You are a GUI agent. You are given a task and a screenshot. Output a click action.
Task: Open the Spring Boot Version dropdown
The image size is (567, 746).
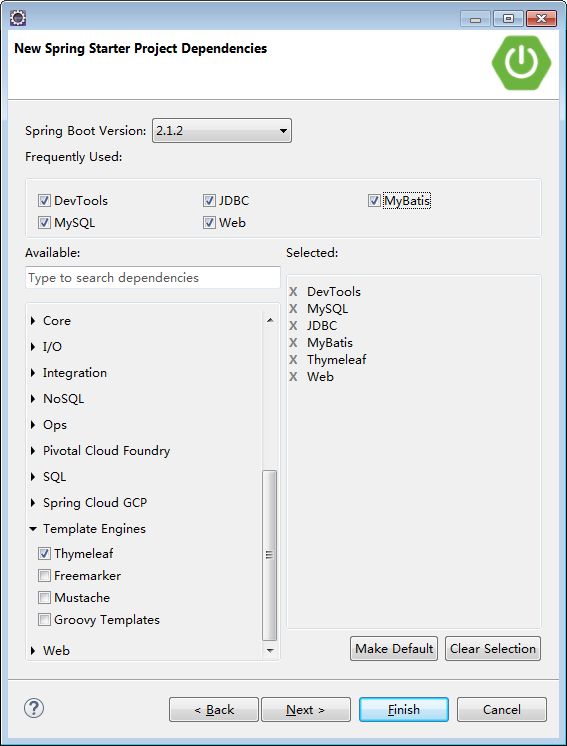click(222, 130)
